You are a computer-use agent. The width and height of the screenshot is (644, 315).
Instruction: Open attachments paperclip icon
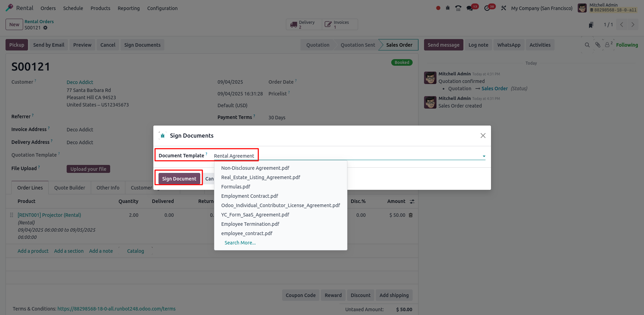598,45
